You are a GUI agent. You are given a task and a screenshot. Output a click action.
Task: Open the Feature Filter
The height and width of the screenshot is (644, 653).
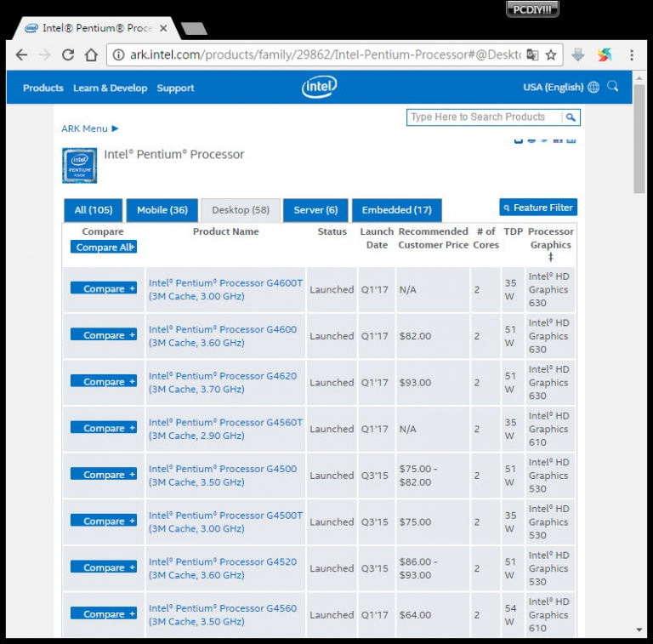(x=538, y=207)
